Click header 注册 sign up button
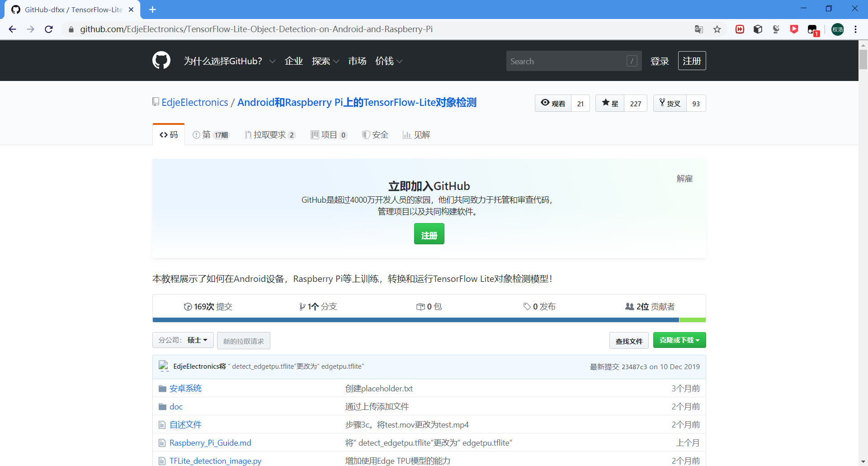This screenshot has width=868, height=466. point(692,61)
